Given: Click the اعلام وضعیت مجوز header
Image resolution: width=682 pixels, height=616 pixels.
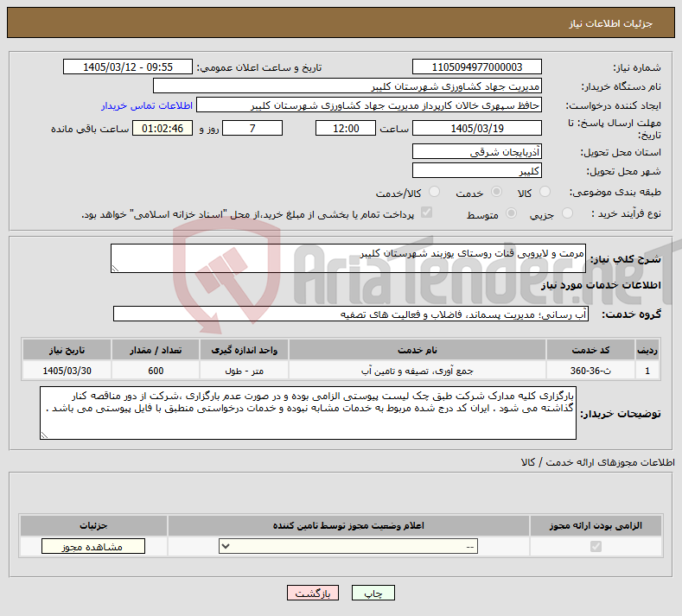Looking at the screenshot, I should [x=348, y=525].
